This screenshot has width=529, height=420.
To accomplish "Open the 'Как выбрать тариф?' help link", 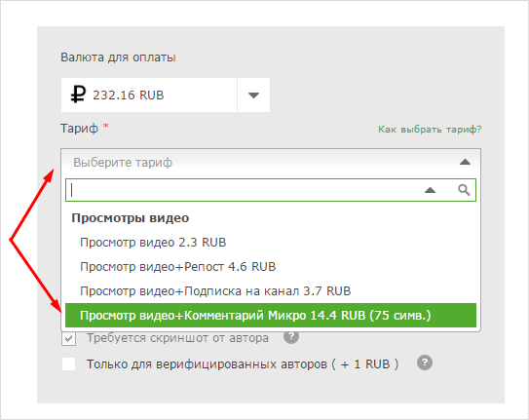I will click(x=430, y=130).
